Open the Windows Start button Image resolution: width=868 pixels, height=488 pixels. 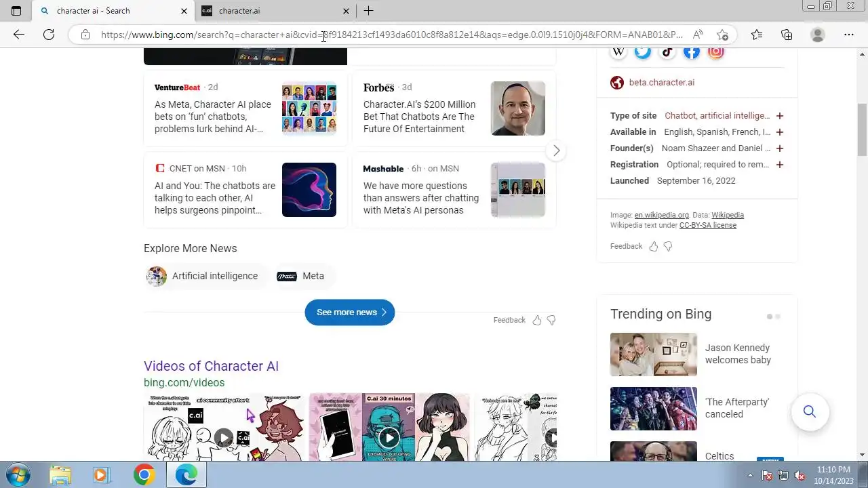click(16, 475)
